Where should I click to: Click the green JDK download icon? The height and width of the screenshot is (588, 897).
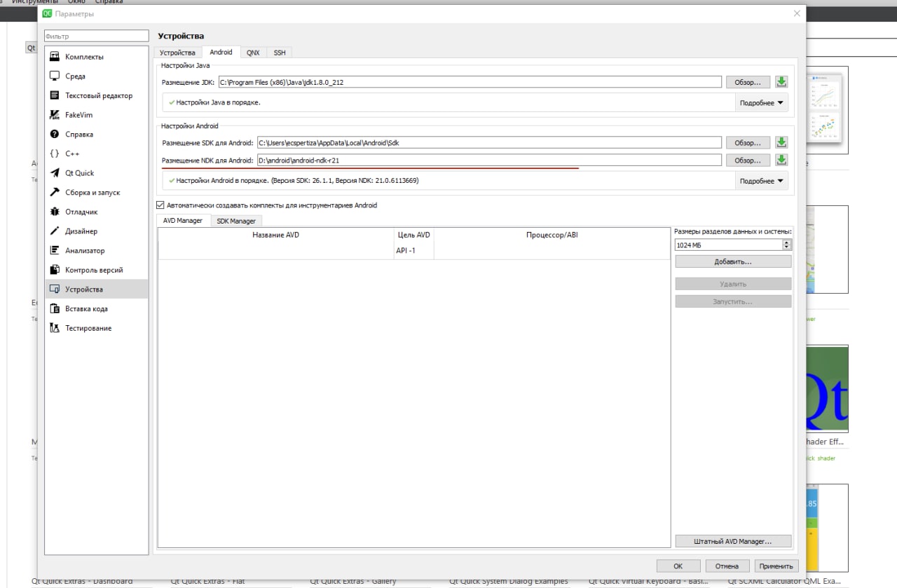[781, 82]
